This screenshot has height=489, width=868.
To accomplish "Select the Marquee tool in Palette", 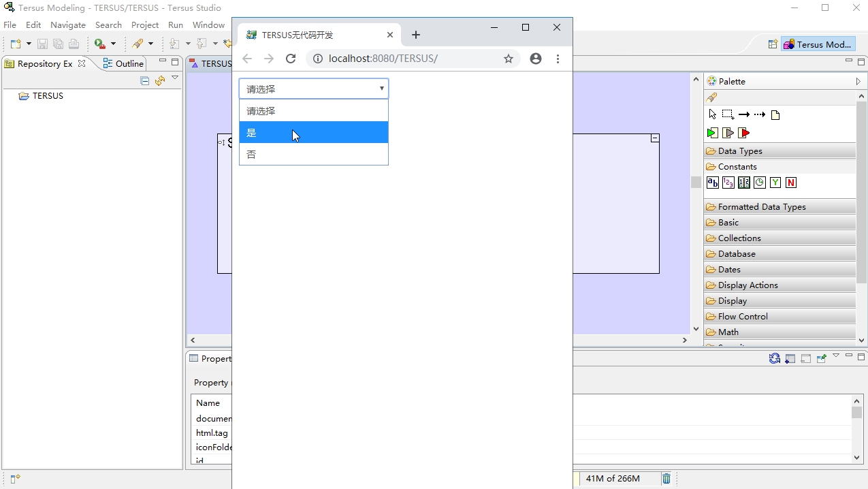I will click(x=728, y=114).
